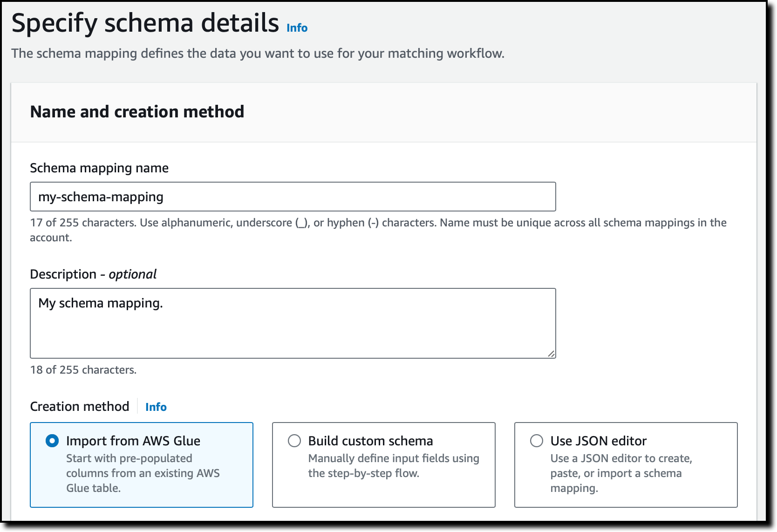Click the Use JSON editor card title
Viewport: 777px width, 532px height.
(x=598, y=441)
